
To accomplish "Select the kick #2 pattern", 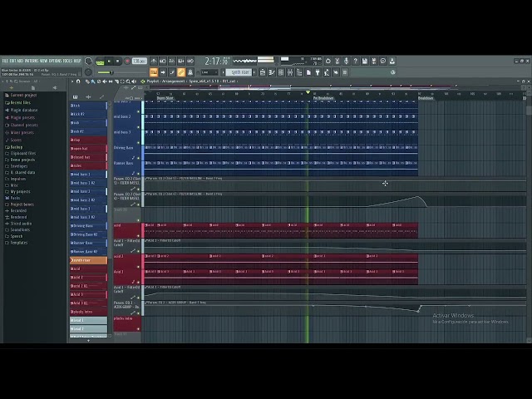I will pos(89,114).
